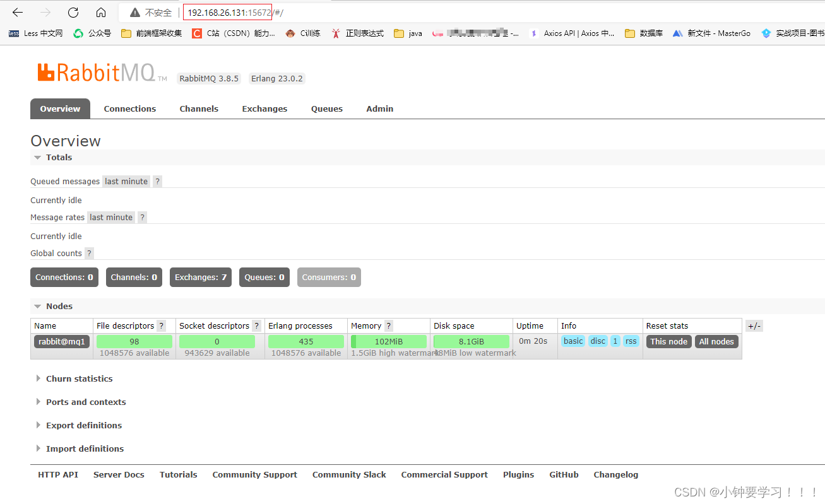Reset stats for This node
This screenshot has width=825, height=504.
tap(669, 342)
